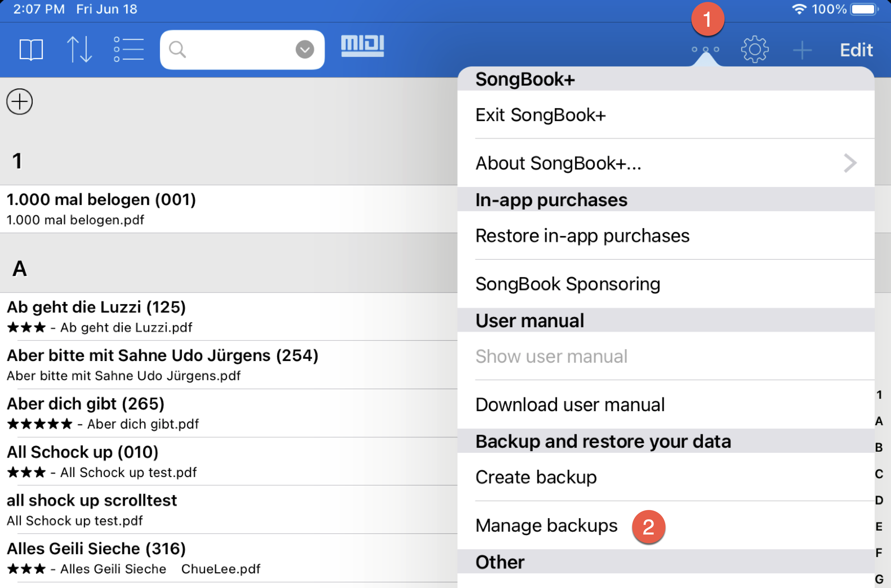Screen dimensions: 891x588
Task: Select Download user manual
Action: [x=570, y=405]
